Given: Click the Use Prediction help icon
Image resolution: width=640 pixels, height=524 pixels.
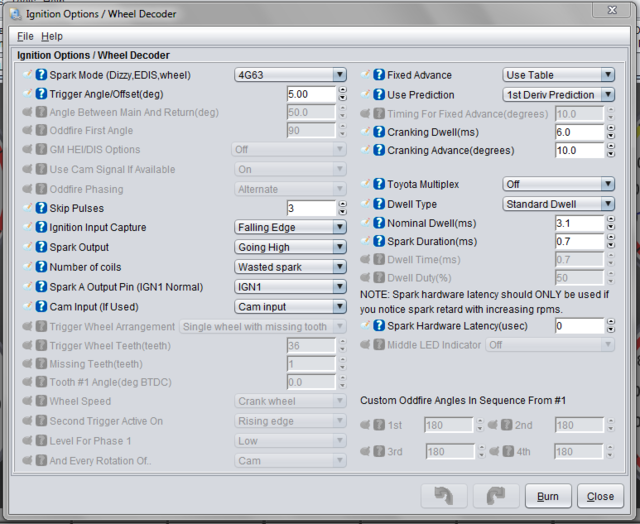Looking at the screenshot, I should [379, 94].
